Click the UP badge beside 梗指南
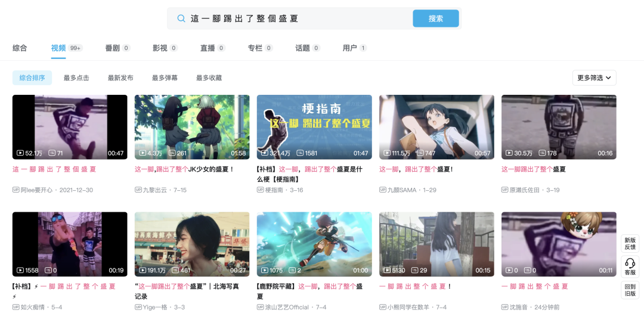Viewport: 644px width, 319px height. pos(260,190)
